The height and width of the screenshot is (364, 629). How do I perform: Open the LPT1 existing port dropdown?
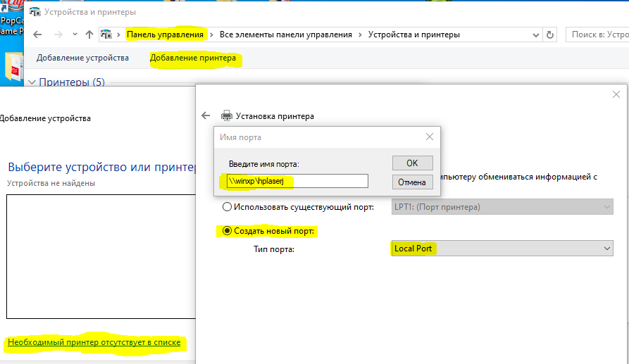[x=502, y=207]
